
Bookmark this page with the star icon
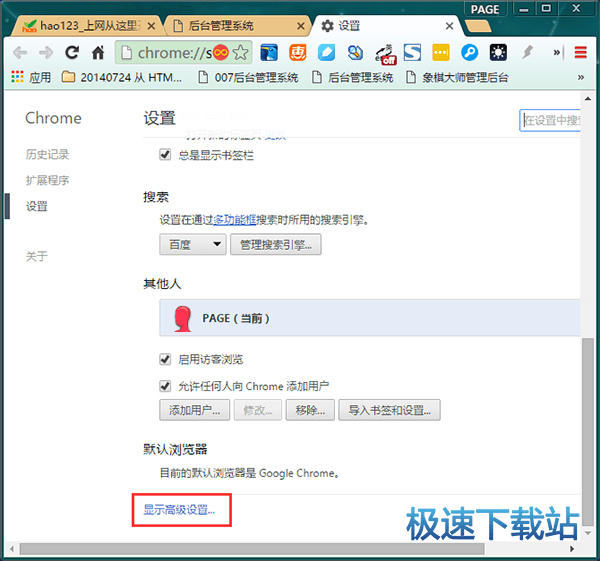click(x=240, y=52)
